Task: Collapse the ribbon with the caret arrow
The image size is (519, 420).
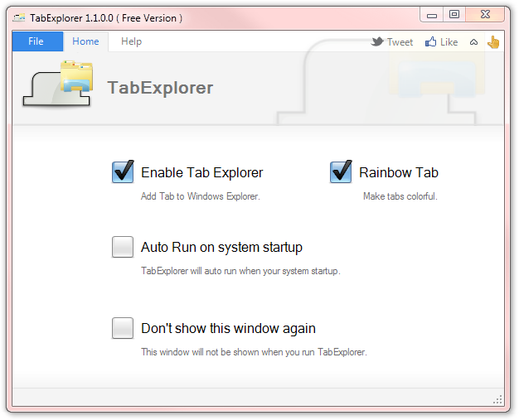Action: [474, 42]
